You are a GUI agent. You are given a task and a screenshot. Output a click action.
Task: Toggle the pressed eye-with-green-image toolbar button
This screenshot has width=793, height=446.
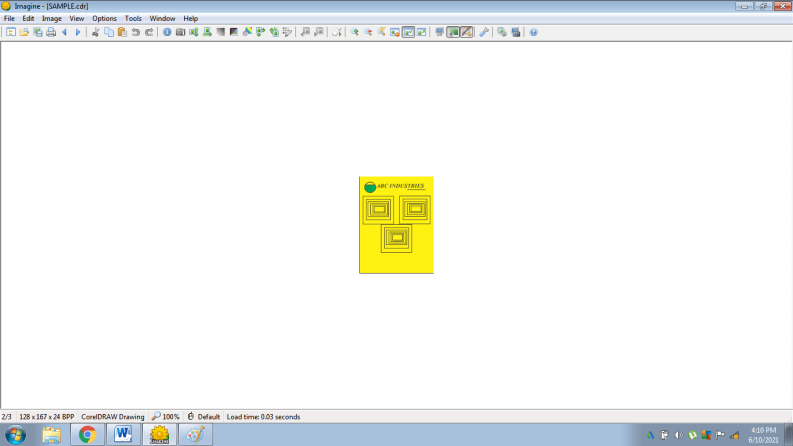453,32
